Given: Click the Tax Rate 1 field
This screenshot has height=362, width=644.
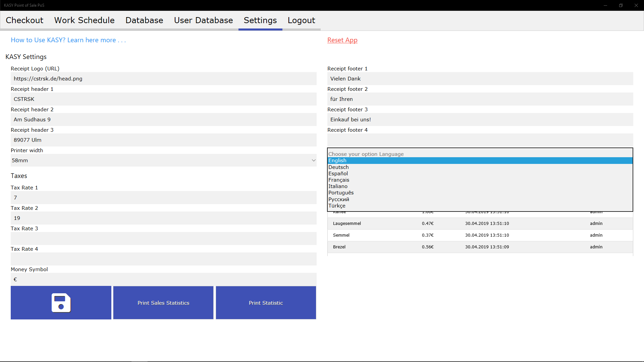Looking at the screenshot, I should (x=164, y=197).
